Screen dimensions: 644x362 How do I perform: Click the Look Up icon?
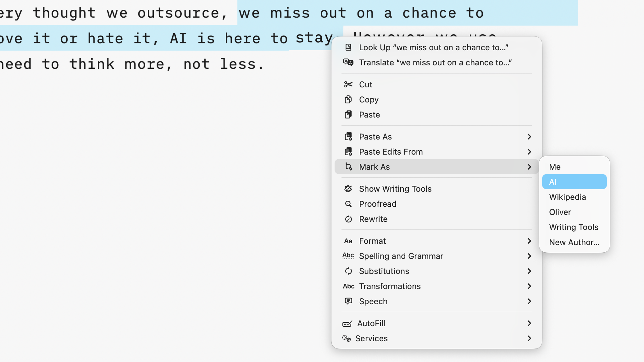[x=348, y=47]
